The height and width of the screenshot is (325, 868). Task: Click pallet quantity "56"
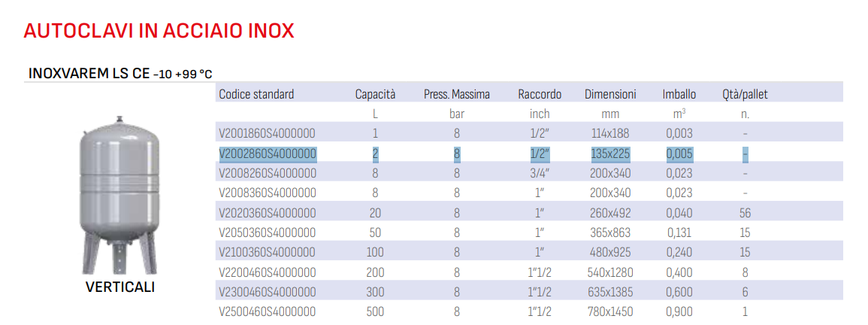(745, 213)
